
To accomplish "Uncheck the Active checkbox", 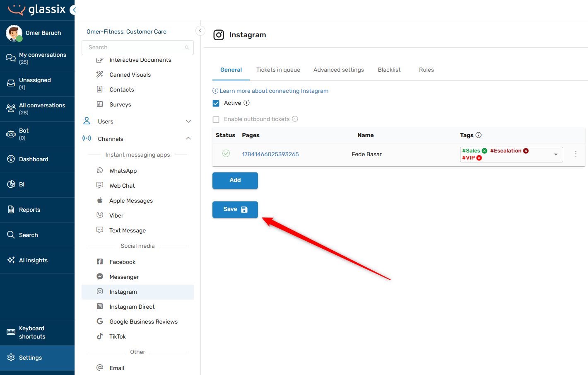I will tap(216, 103).
